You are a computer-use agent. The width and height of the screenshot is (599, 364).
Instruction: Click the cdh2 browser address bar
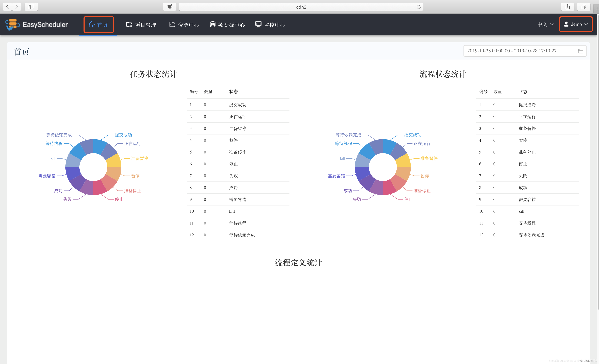[x=301, y=7]
